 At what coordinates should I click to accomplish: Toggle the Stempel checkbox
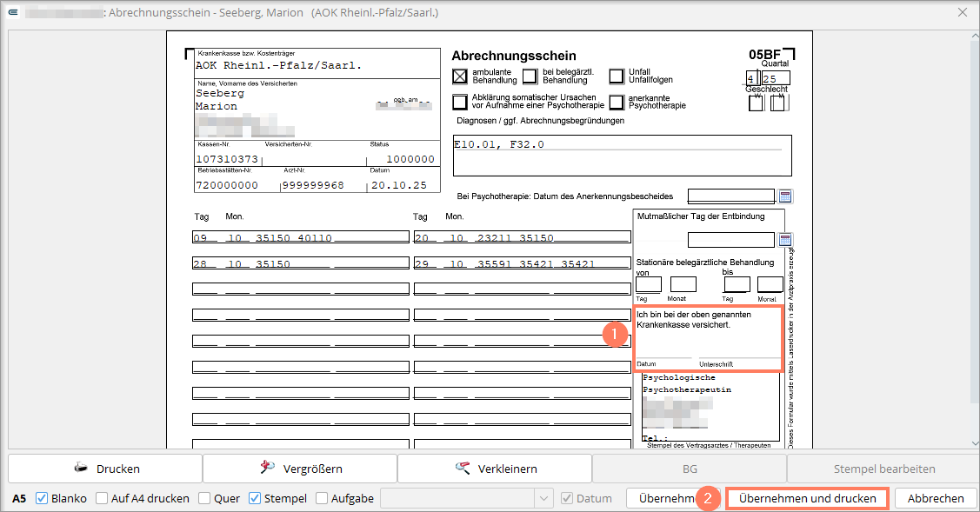tap(255, 498)
